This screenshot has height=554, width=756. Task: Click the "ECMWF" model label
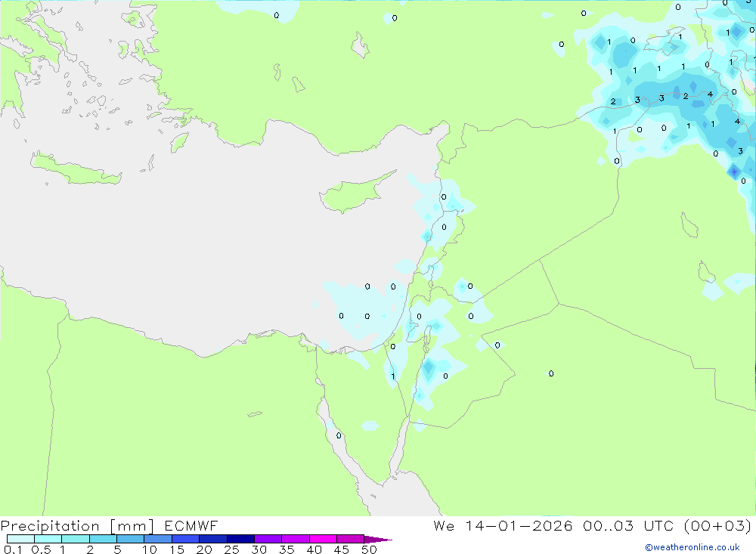[191, 525]
